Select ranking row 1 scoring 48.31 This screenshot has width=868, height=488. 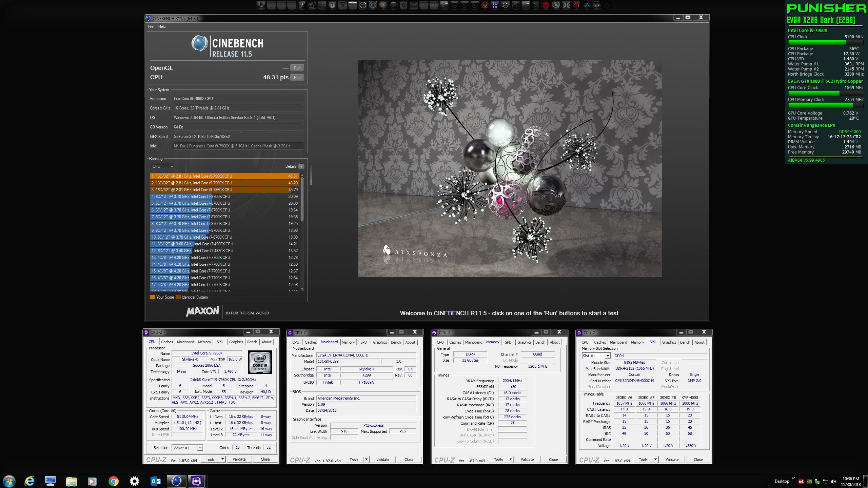[x=224, y=176]
